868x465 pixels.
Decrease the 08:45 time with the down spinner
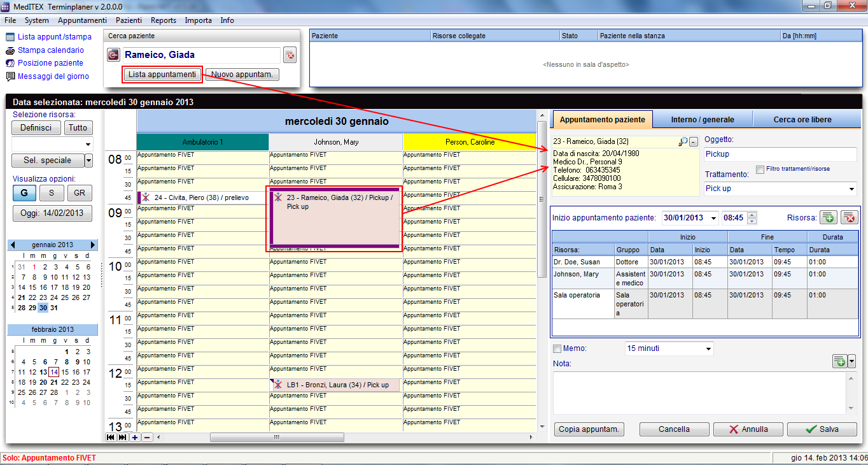(752, 221)
